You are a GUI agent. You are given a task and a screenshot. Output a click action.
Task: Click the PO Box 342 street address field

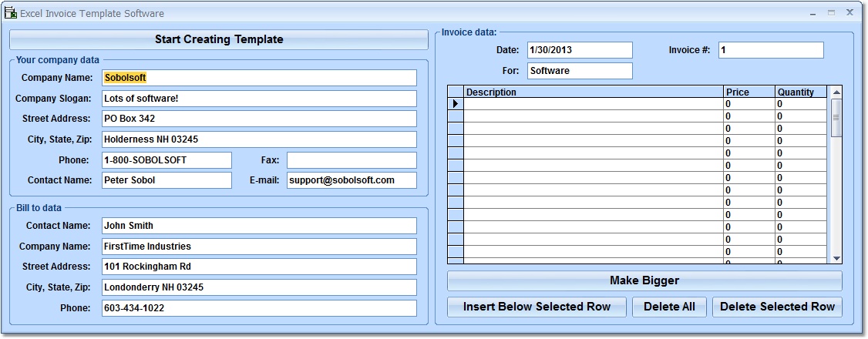(259, 119)
